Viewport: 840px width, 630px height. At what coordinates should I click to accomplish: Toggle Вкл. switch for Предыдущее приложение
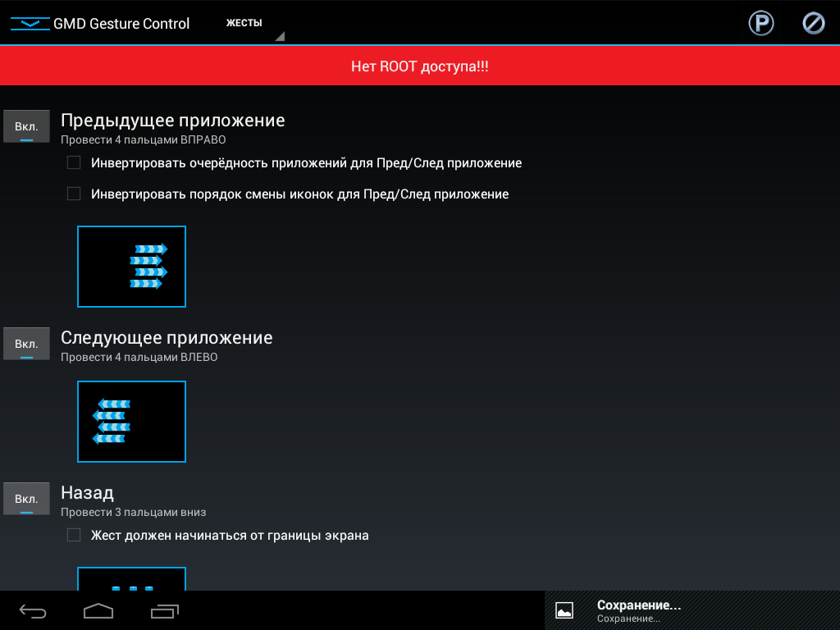tap(26, 126)
